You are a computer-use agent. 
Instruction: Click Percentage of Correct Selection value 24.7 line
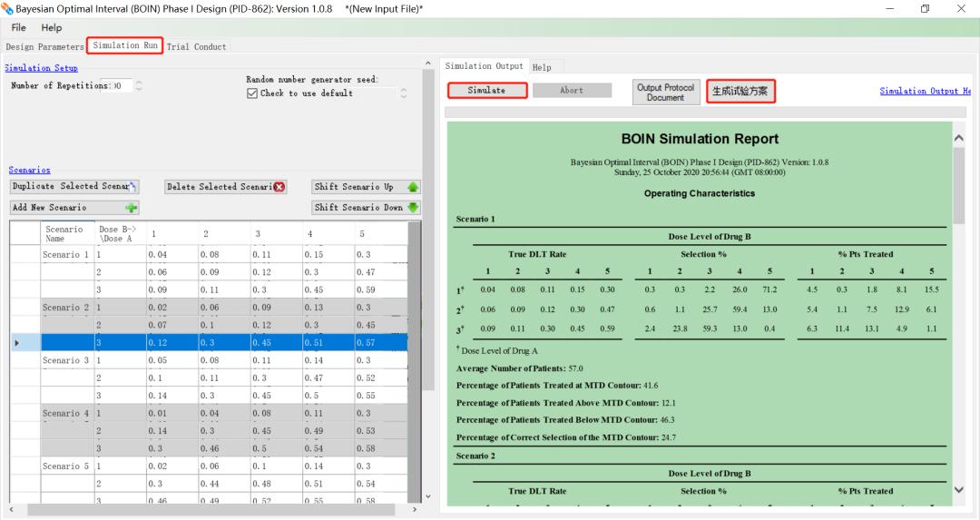tap(566, 437)
